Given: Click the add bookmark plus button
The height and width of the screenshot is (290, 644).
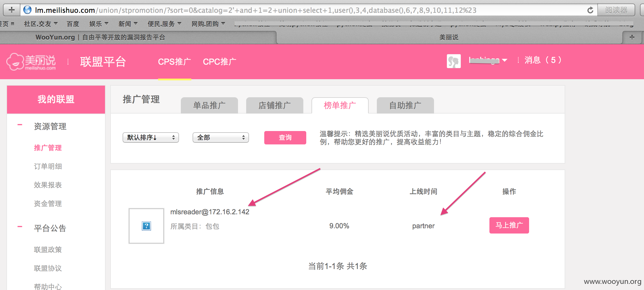Looking at the screenshot, I should pos(12,10).
